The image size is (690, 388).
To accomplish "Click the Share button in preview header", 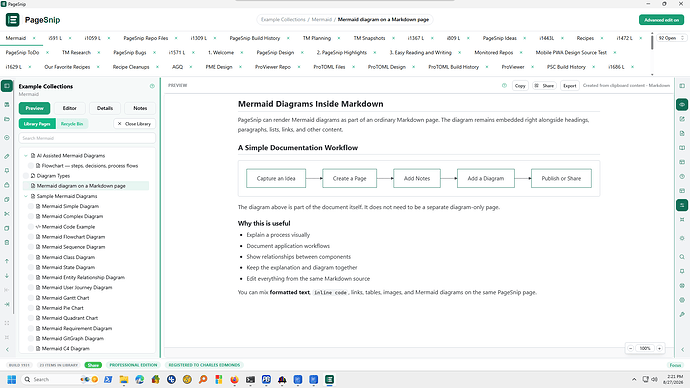I will click(544, 86).
